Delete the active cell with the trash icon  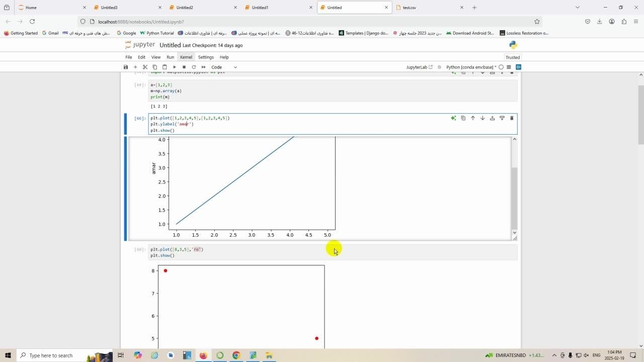click(x=512, y=118)
